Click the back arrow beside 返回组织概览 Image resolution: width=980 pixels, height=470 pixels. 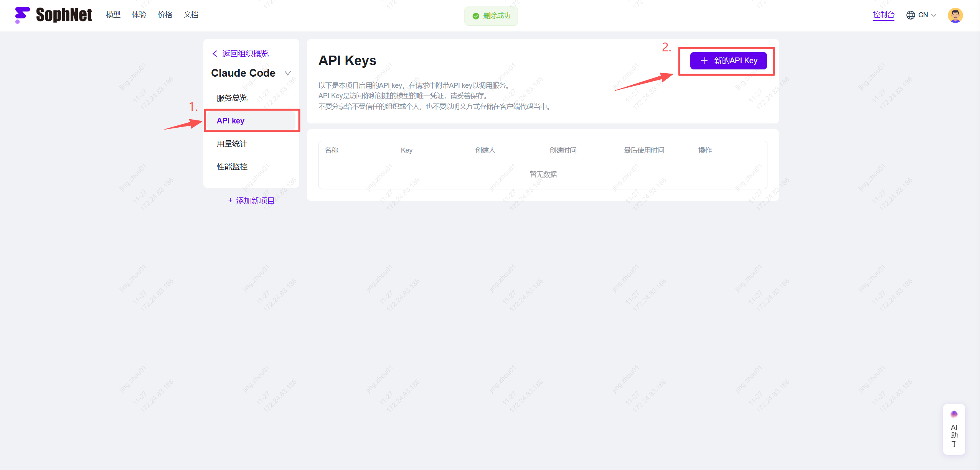(x=215, y=54)
